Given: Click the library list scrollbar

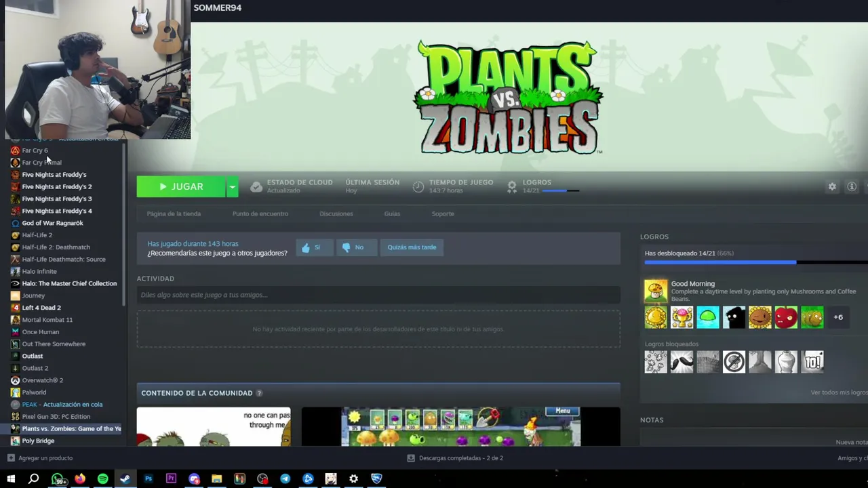Looking at the screenshot, I should (x=124, y=224).
